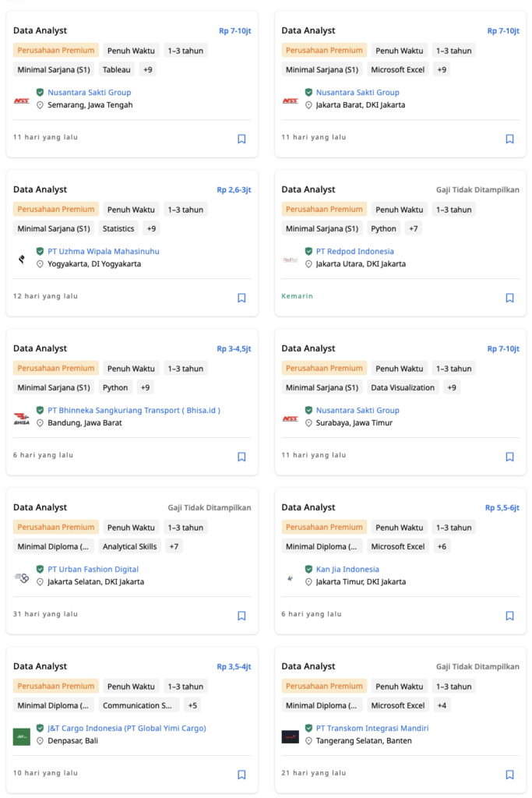Open the PT Redpod Indonesia company link
Image resolution: width=532 pixels, height=798 pixels.
pyautogui.click(x=355, y=252)
